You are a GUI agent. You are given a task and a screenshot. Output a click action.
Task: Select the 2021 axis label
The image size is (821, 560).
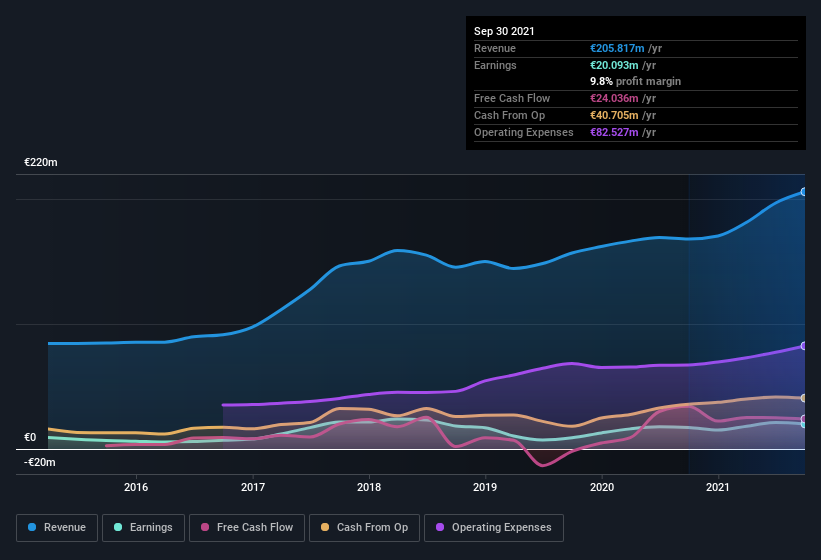coord(718,487)
